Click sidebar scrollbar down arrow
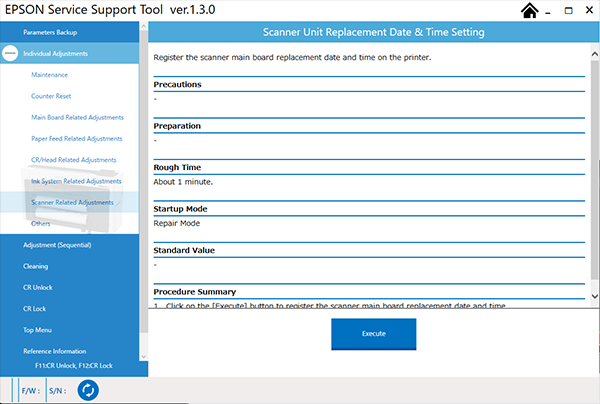 tap(143, 357)
